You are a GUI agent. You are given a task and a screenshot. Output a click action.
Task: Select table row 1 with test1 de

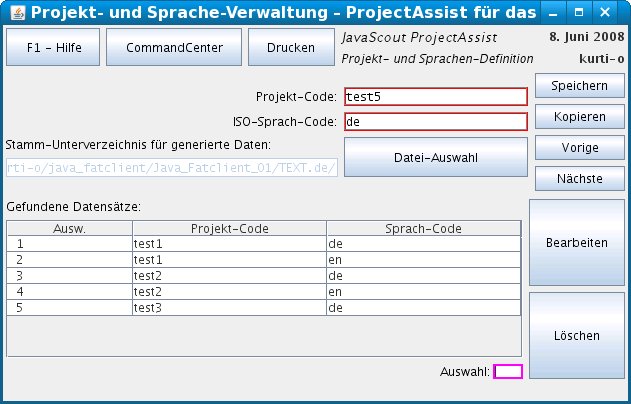point(228,243)
